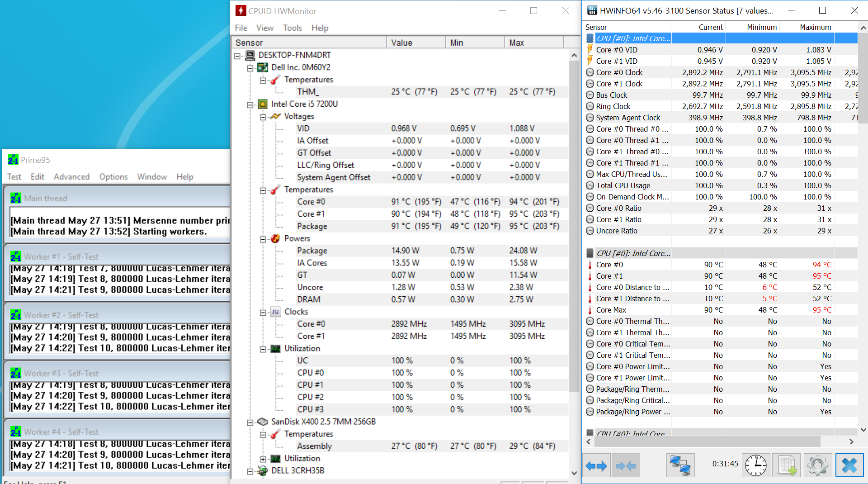This screenshot has width=868, height=484.
Task: Open Edit menu in Prime95
Action: (x=38, y=176)
